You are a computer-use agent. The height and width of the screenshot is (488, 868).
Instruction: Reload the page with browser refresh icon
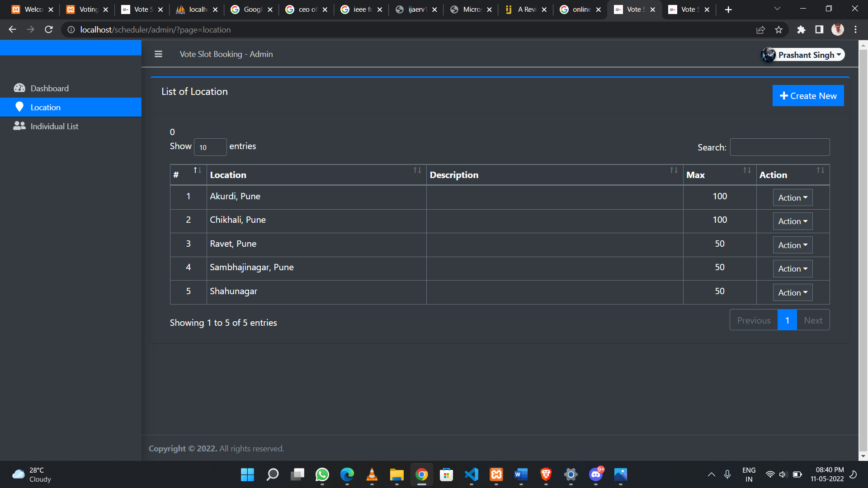click(49, 29)
